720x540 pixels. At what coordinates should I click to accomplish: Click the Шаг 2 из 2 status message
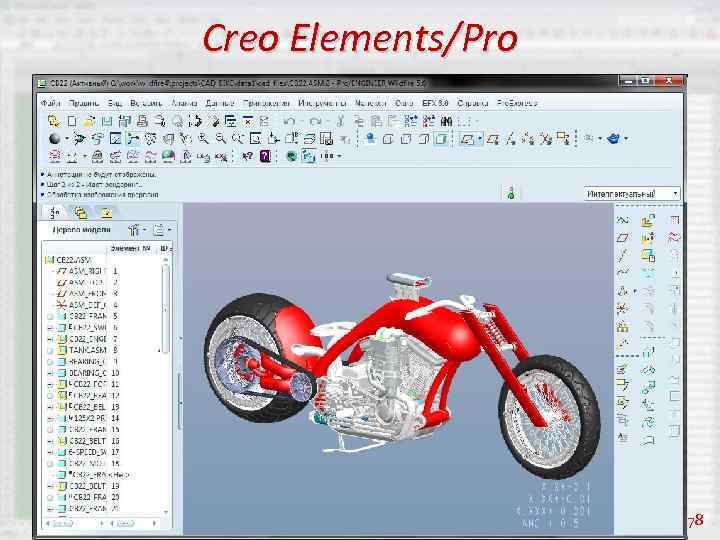click(94, 184)
